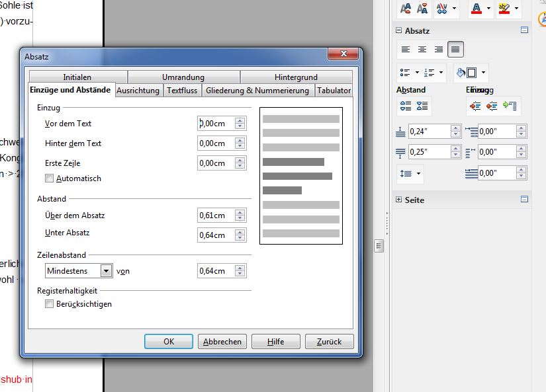Image resolution: width=546 pixels, height=392 pixels.
Task: Click the red font color icon
Action: click(x=476, y=9)
